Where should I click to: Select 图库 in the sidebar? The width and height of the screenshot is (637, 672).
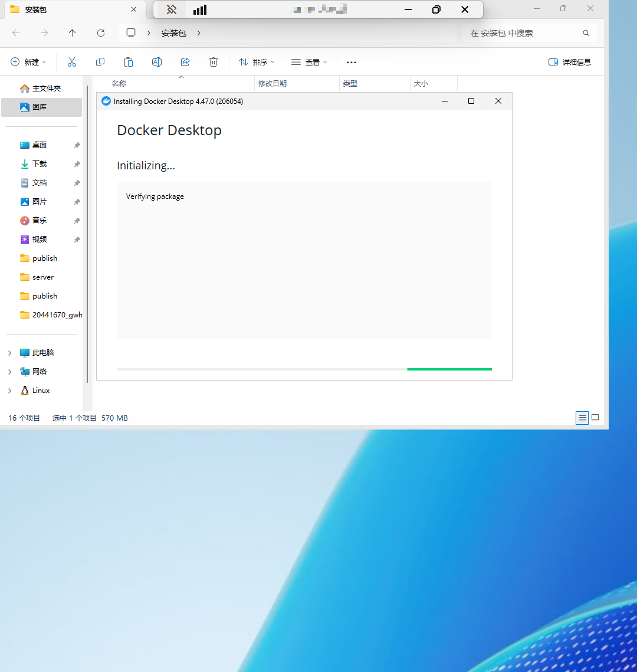(41, 107)
